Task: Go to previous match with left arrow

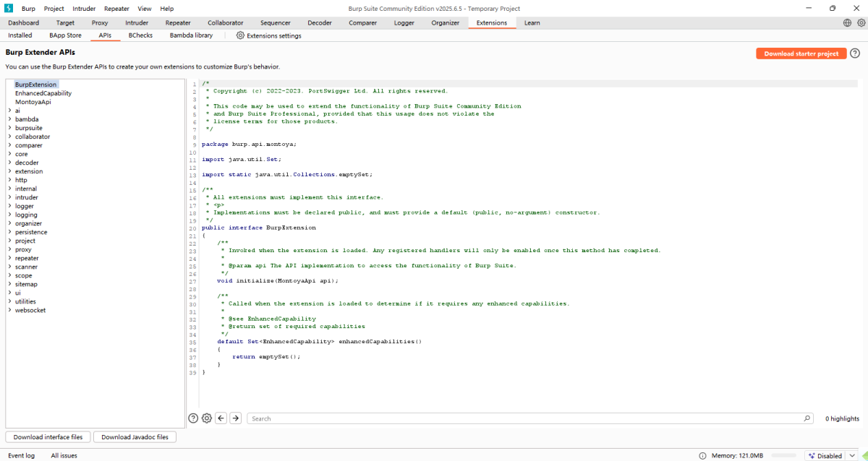Action: [221, 418]
